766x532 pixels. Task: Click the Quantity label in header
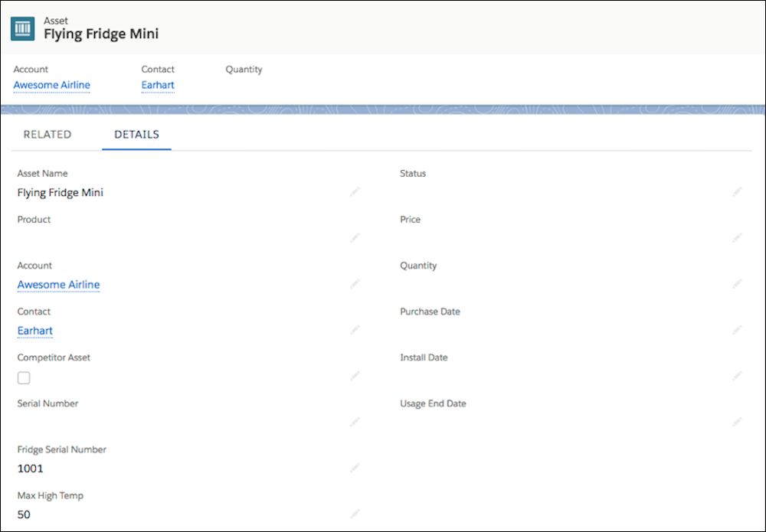pyautogui.click(x=244, y=70)
